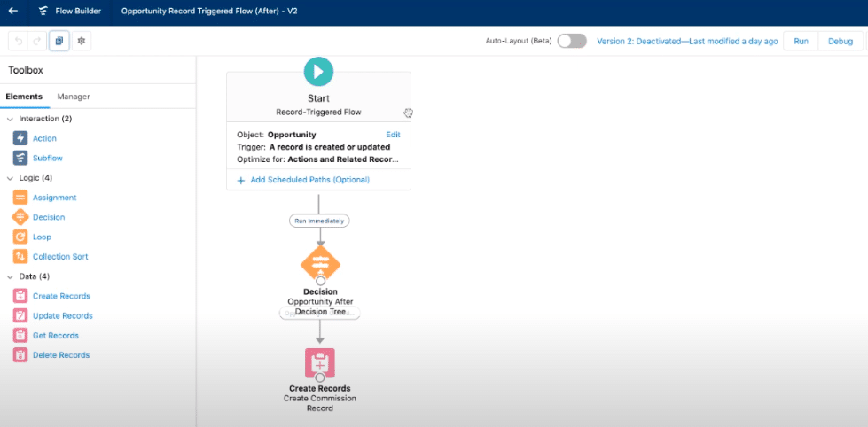Click the Run Immediately path label
This screenshot has height=427, width=868.
click(x=319, y=221)
